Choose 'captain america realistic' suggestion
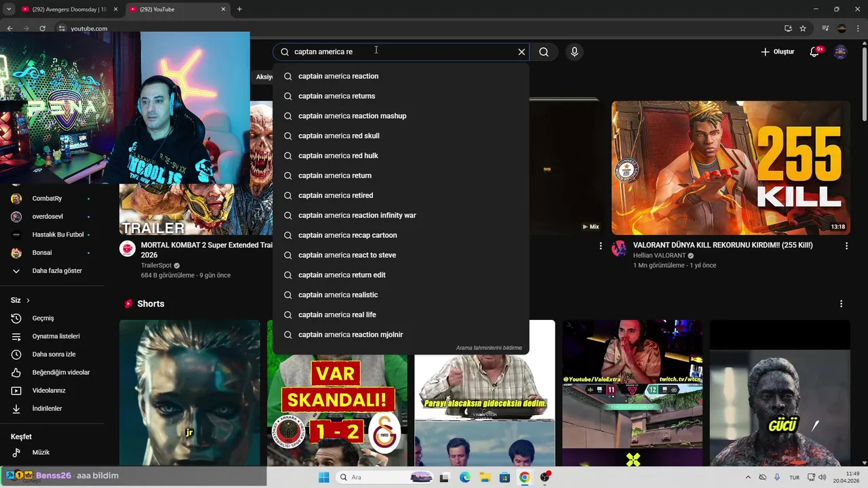The width and height of the screenshot is (868, 488). (x=401, y=295)
